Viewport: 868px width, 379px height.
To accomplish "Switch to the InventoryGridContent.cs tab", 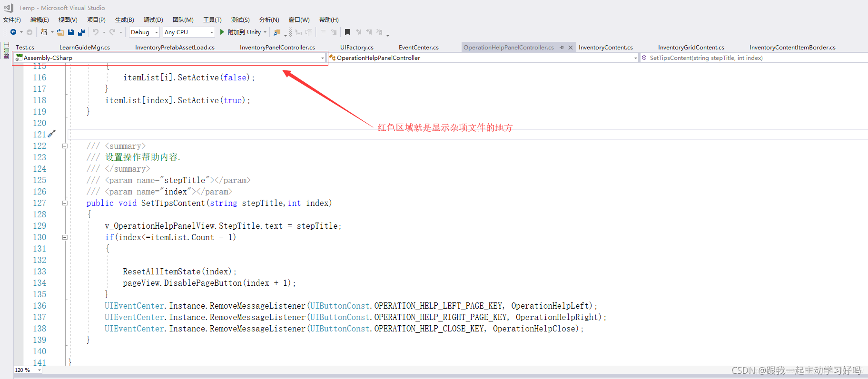I will point(691,48).
